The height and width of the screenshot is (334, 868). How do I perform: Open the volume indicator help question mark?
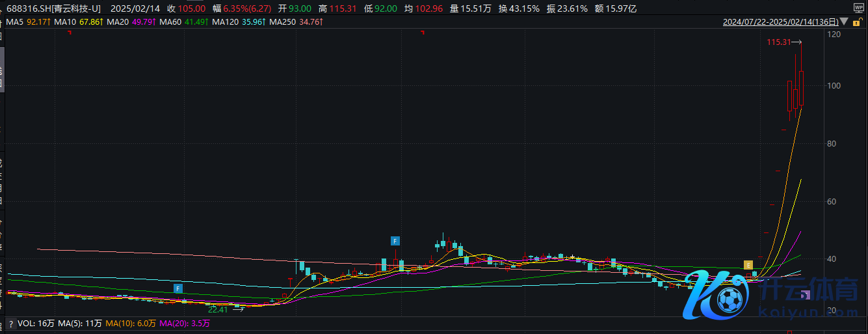pos(11,324)
